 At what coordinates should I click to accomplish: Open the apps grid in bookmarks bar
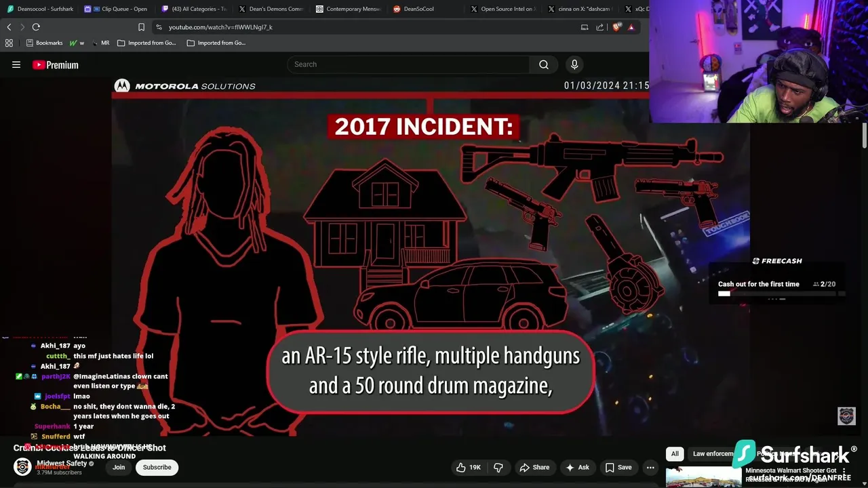tap(9, 43)
